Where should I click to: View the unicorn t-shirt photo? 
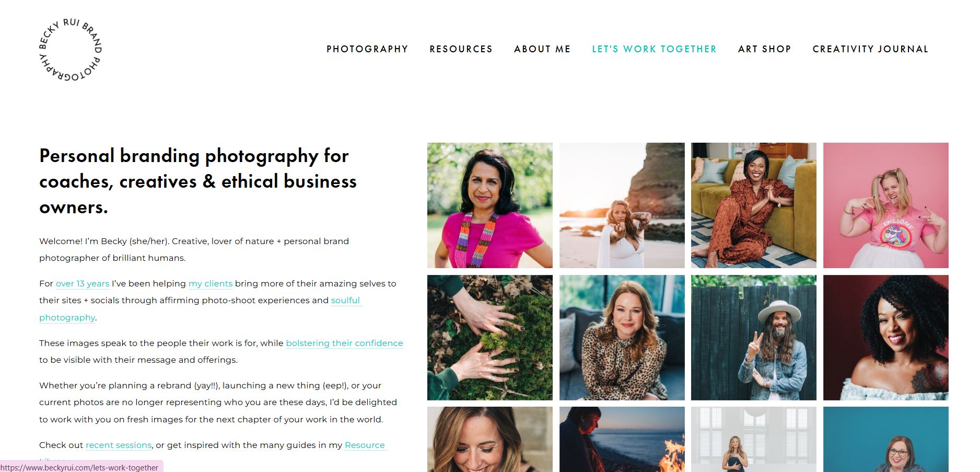point(886,205)
